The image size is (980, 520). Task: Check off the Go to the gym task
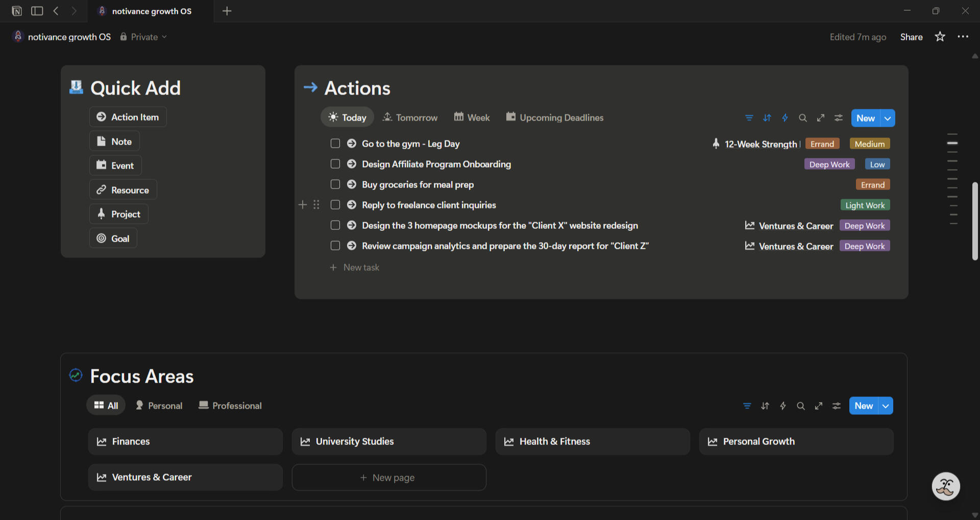335,144
